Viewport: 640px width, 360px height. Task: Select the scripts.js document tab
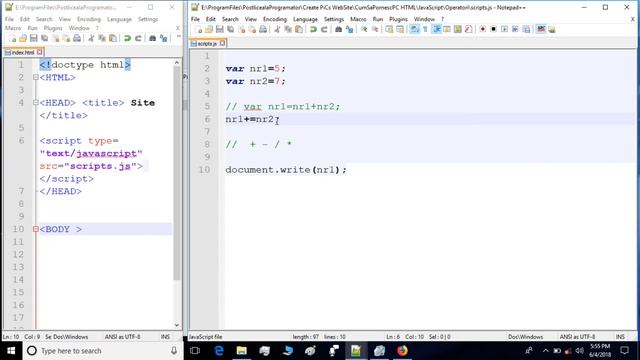pyautogui.click(x=207, y=43)
